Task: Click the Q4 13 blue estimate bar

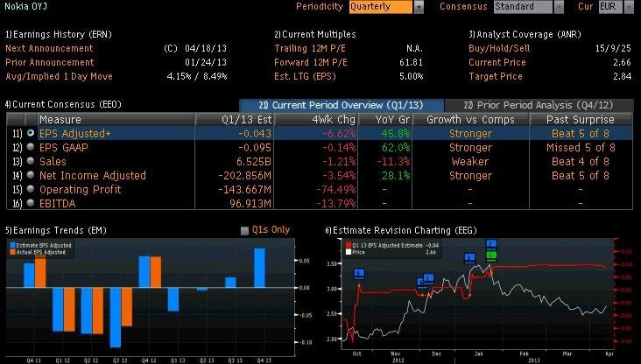Action: 259,268
